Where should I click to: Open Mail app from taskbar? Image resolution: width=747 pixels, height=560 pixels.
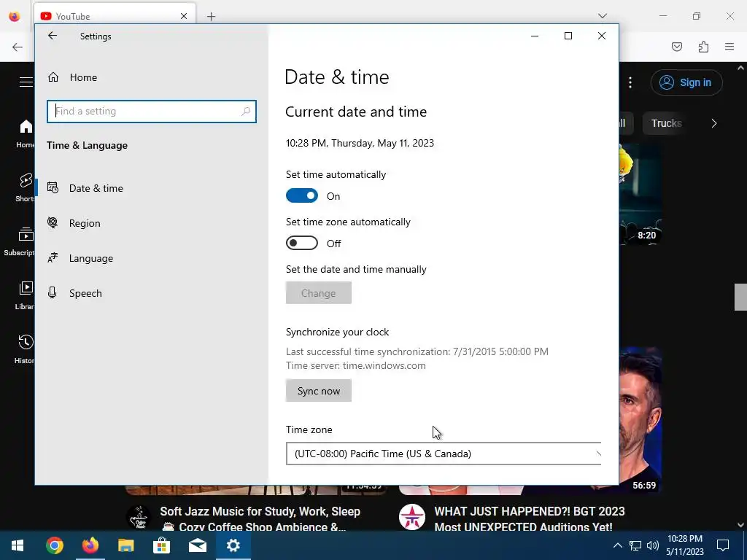pos(198,545)
